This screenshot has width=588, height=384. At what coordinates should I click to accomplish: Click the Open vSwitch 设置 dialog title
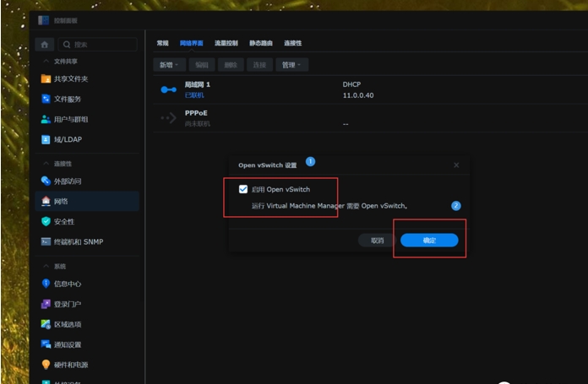(267, 165)
